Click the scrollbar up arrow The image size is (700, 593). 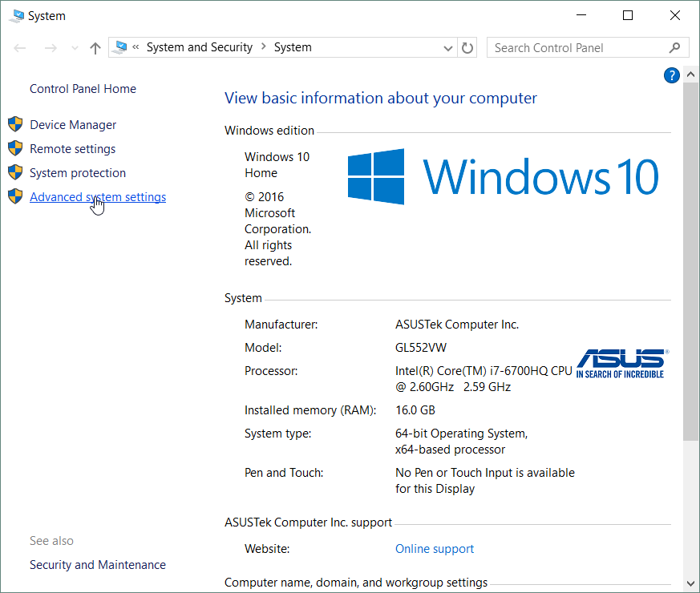click(x=690, y=75)
